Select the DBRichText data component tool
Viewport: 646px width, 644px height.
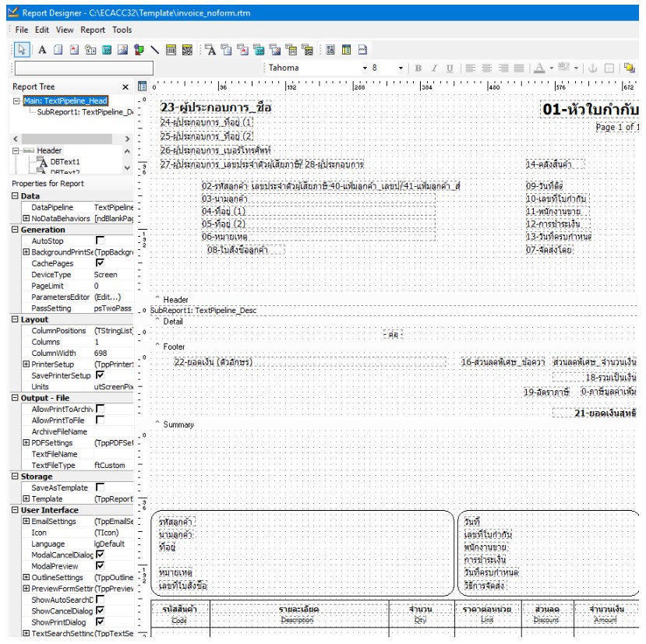tap(242, 50)
